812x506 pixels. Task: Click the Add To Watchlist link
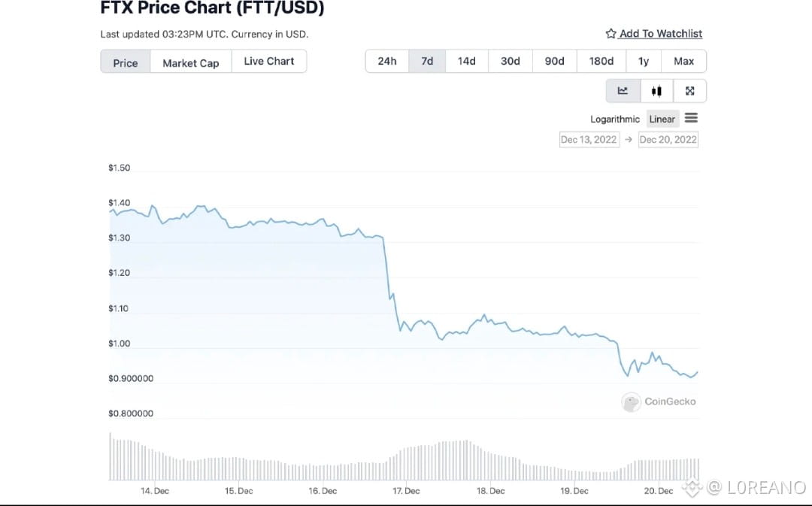click(660, 34)
